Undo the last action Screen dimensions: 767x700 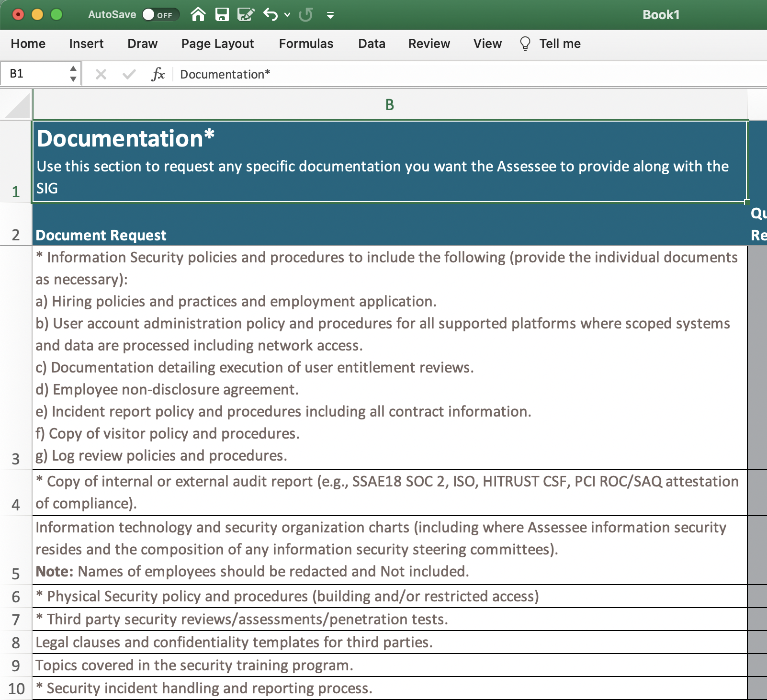click(x=271, y=14)
